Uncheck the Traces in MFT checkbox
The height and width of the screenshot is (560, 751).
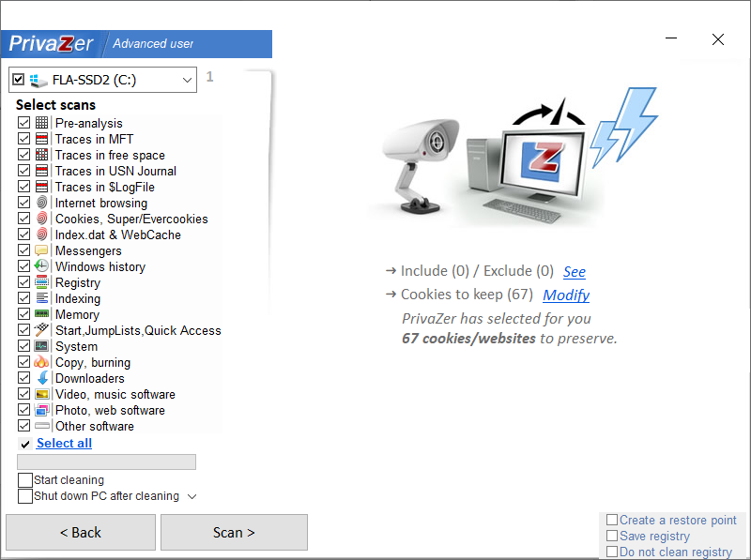pyautogui.click(x=24, y=138)
